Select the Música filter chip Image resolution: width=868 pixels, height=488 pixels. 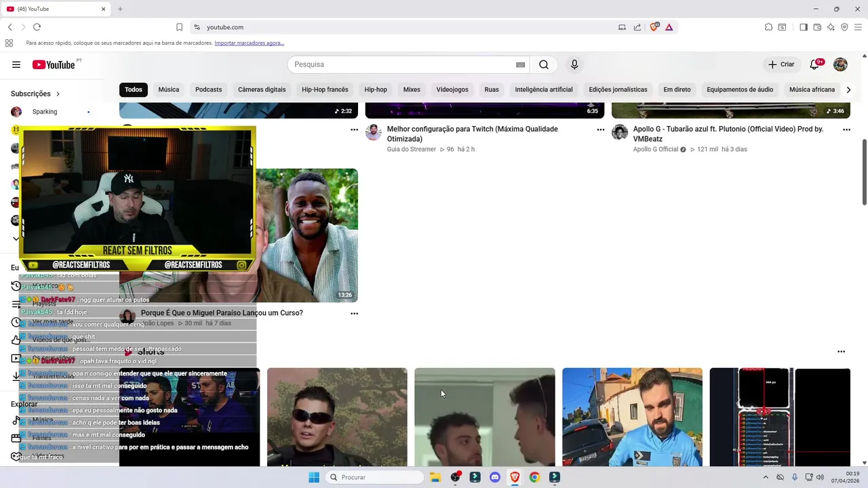[x=169, y=89]
